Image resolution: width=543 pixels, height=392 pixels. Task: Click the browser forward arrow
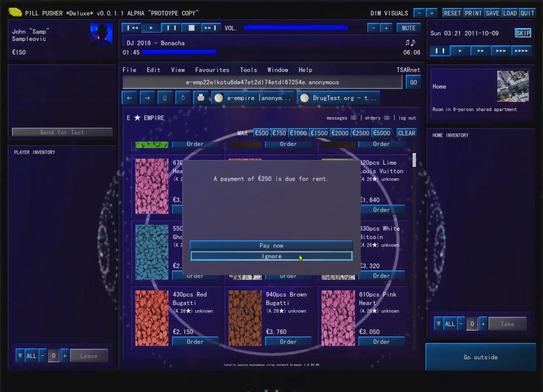tap(147, 98)
